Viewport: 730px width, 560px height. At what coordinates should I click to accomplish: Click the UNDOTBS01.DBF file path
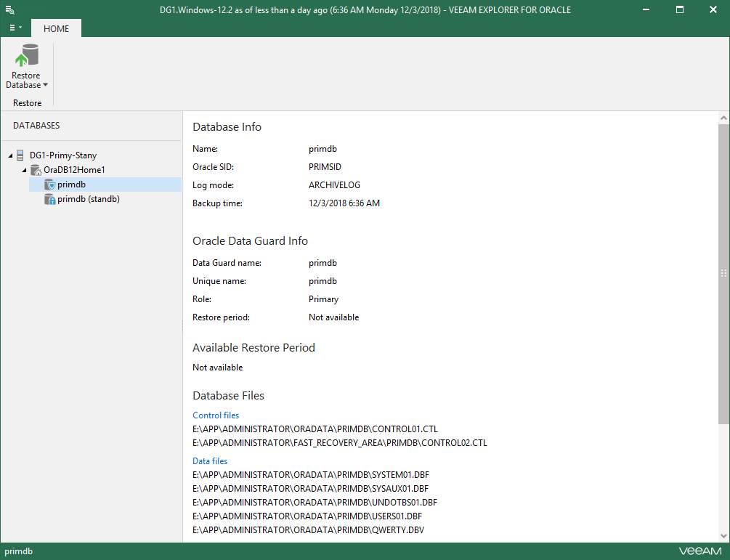pos(315,503)
